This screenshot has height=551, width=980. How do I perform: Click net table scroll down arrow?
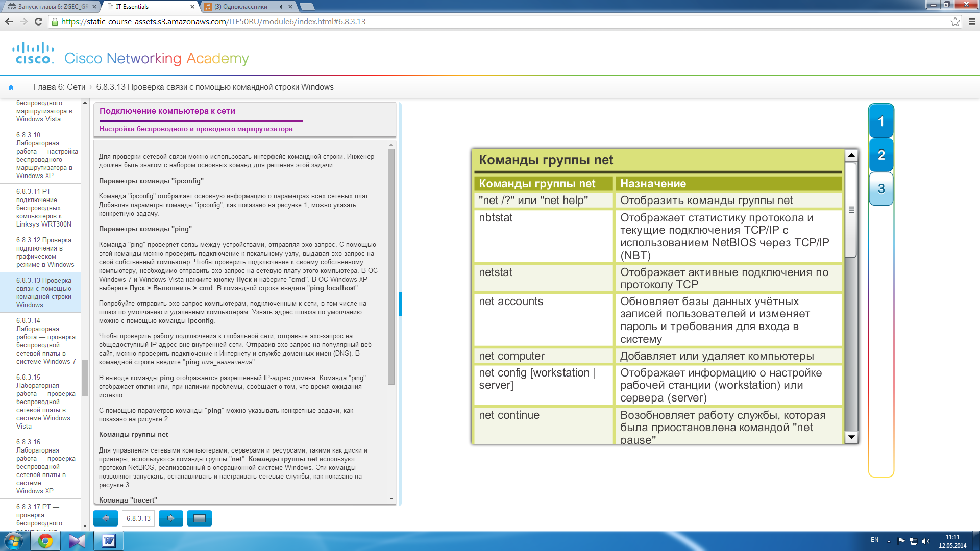(851, 437)
